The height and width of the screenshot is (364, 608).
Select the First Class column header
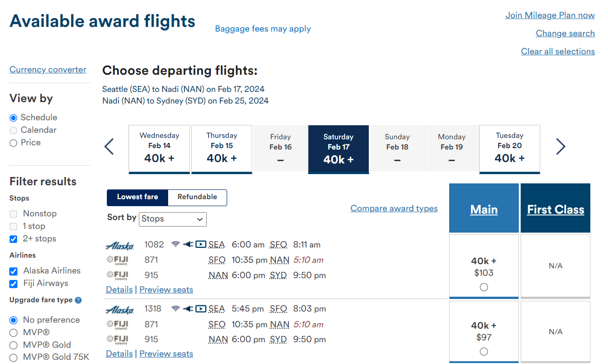pyautogui.click(x=555, y=209)
